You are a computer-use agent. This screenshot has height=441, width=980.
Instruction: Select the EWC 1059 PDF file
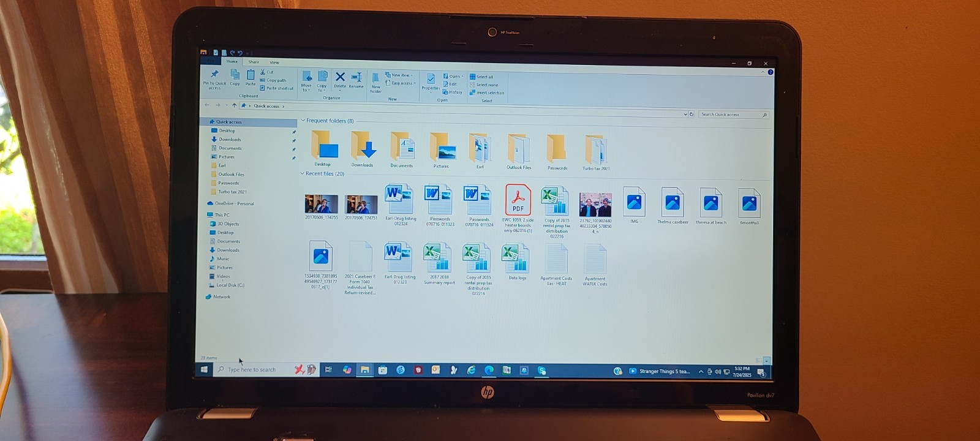tap(518, 208)
